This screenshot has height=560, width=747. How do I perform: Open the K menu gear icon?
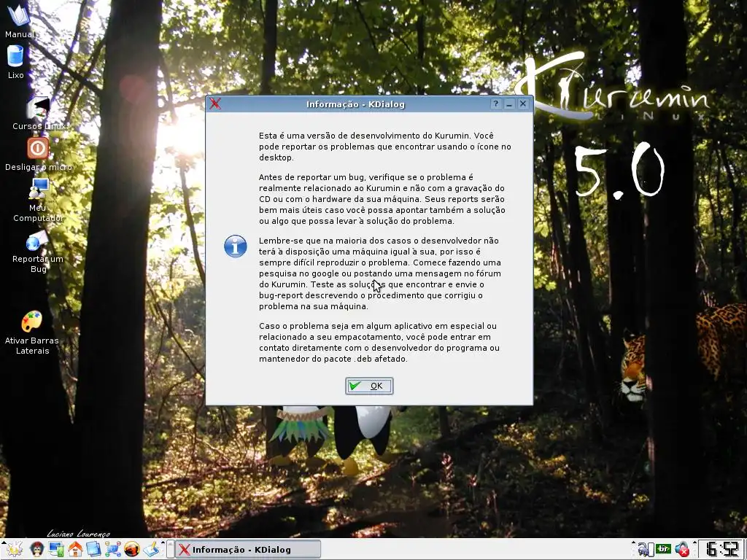click(x=15, y=550)
